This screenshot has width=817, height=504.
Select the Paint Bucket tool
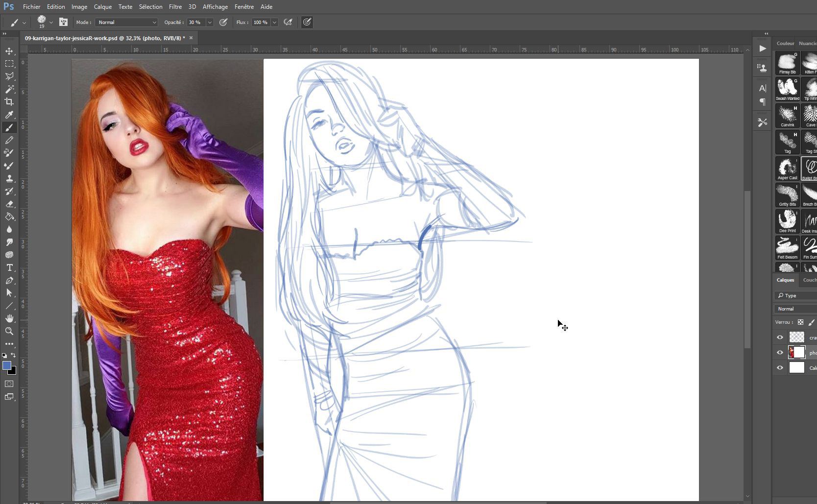pyautogui.click(x=9, y=216)
